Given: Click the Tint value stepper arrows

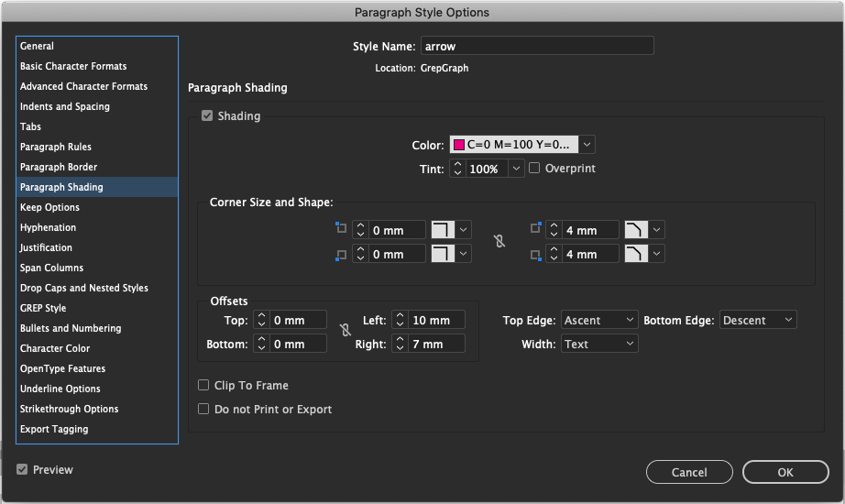Looking at the screenshot, I should pos(457,169).
